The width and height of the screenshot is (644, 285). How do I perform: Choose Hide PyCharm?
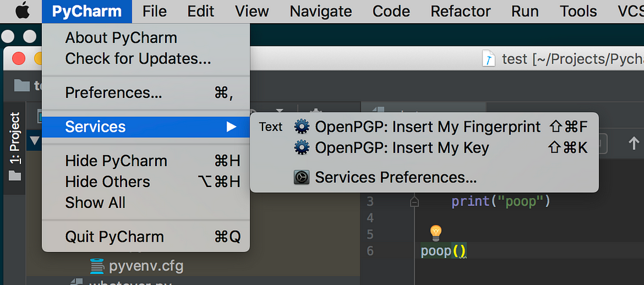(x=146, y=161)
